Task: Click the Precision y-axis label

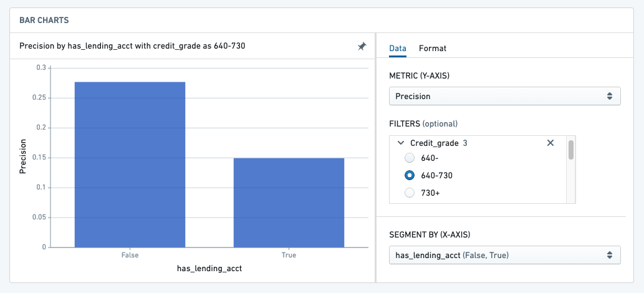Action: tap(23, 156)
